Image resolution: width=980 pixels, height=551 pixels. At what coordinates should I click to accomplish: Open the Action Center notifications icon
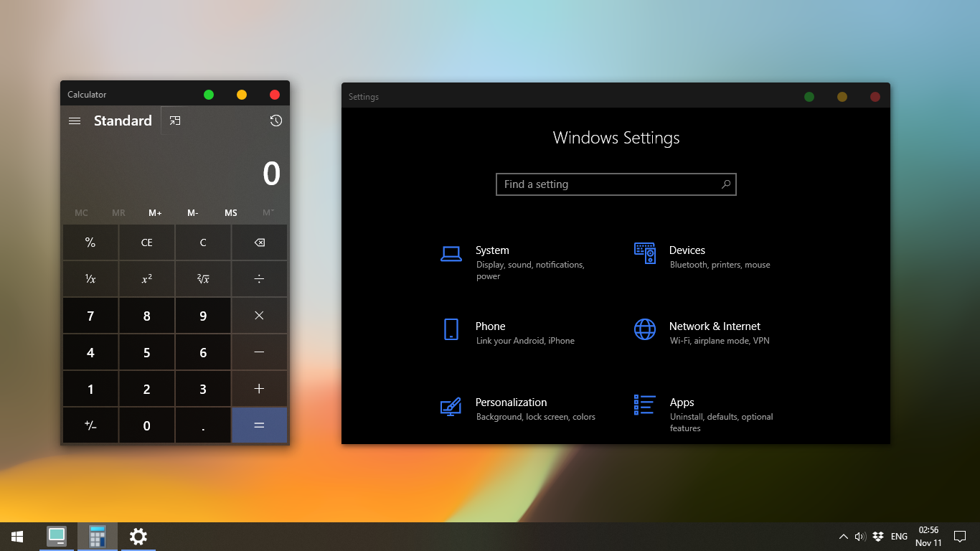tap(960, 537)
